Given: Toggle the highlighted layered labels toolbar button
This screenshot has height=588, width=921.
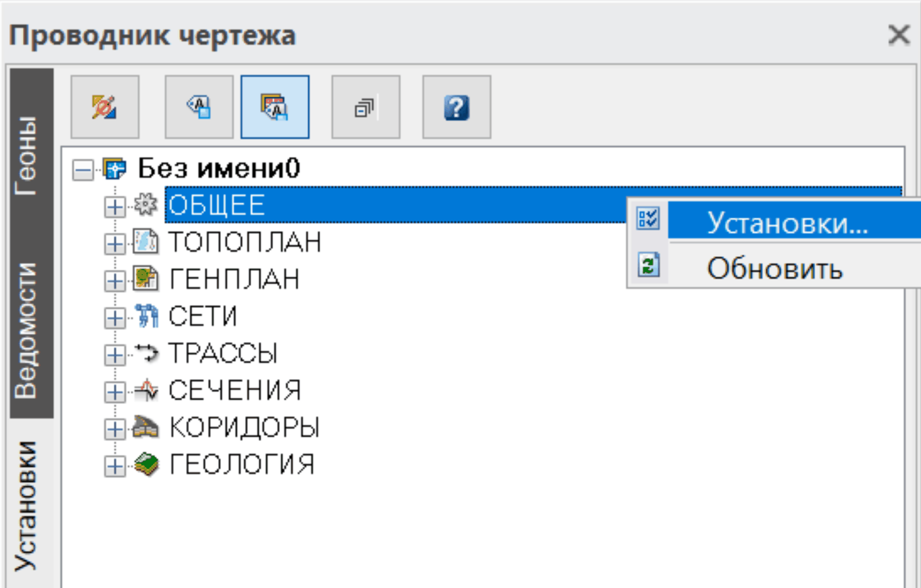Looking at the screenshot, I should tap(275, 107).
